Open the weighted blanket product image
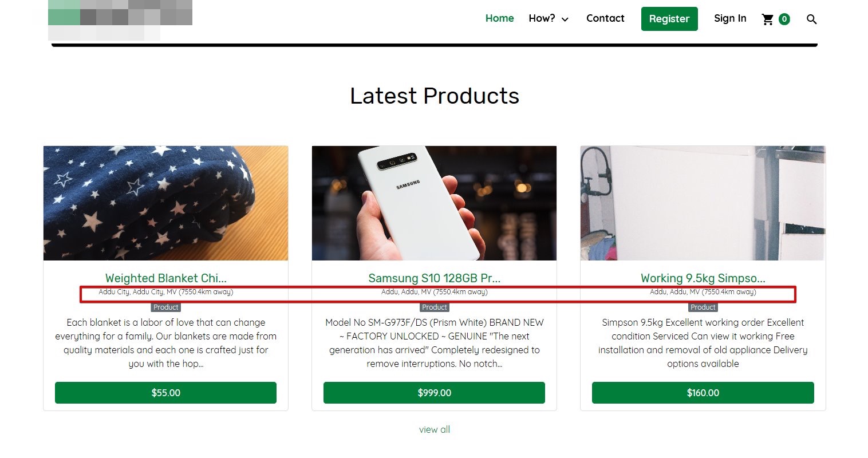868x458 pixels. (x=165, y=203)
